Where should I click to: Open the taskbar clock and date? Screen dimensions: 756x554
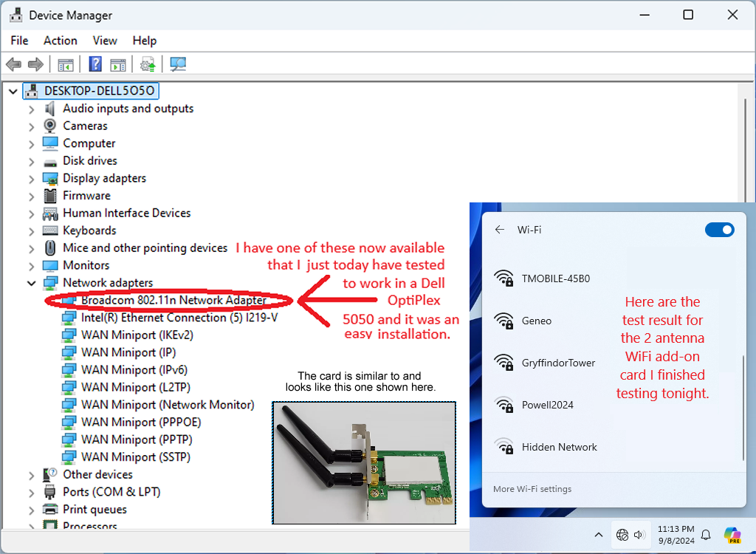676,535
